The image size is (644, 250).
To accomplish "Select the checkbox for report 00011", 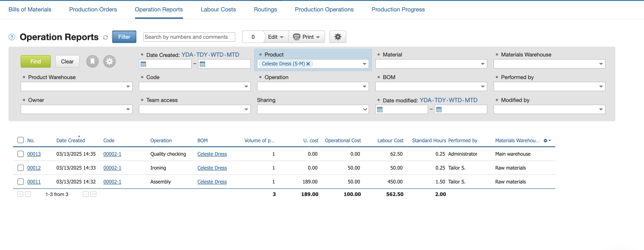I will [21, 181].
